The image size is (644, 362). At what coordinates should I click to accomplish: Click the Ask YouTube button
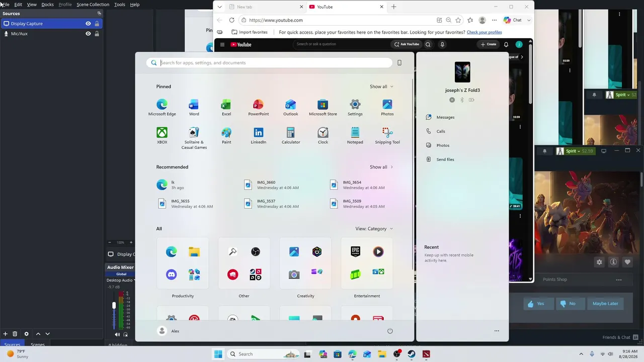point(407,44)
